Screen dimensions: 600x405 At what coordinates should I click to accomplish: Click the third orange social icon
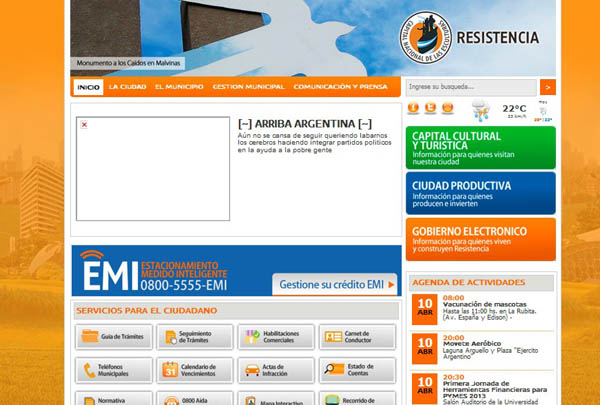coord(448,108)
